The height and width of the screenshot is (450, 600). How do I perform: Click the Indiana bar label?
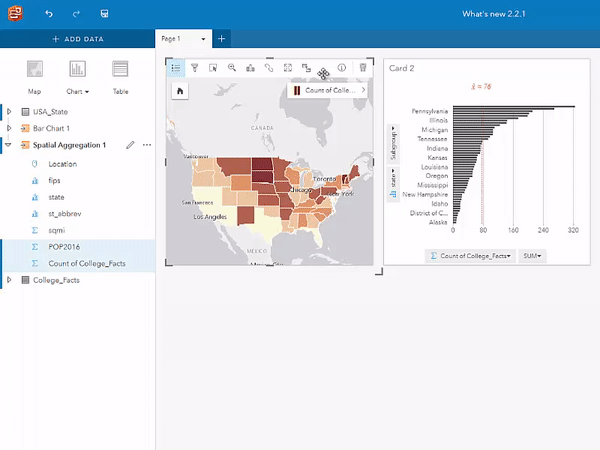tap(437, 148)
